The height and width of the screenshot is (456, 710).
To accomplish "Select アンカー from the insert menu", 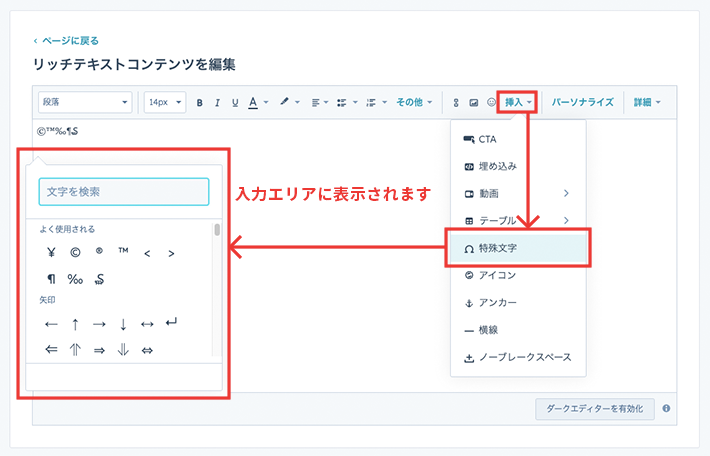I will (518, 302).
